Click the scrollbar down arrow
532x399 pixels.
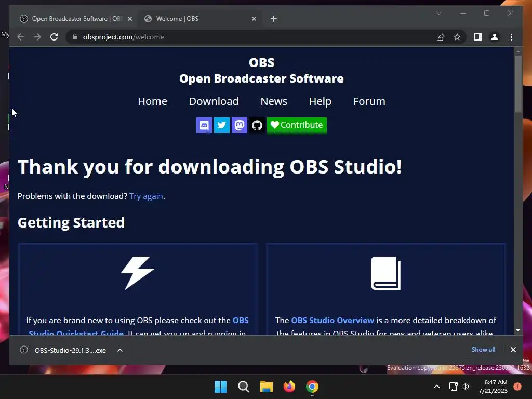[x=518, y=330]
